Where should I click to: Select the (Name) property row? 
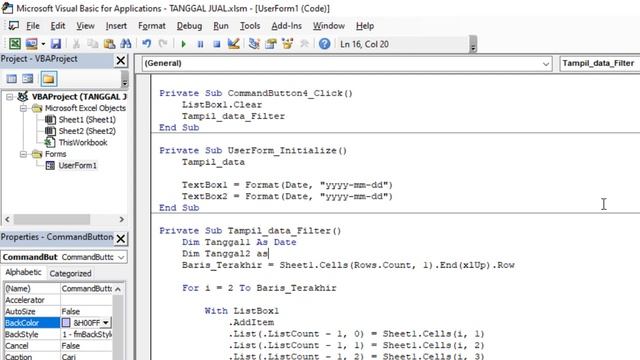(x=58, y=289)
